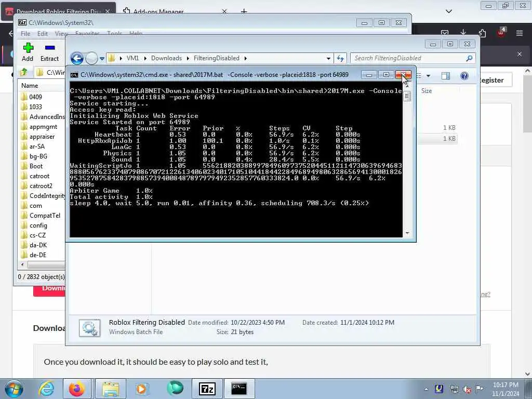532x399 pixels.
Task: Select the catroot2 folder in 7-Zip
Action: [x=41, y=186]
